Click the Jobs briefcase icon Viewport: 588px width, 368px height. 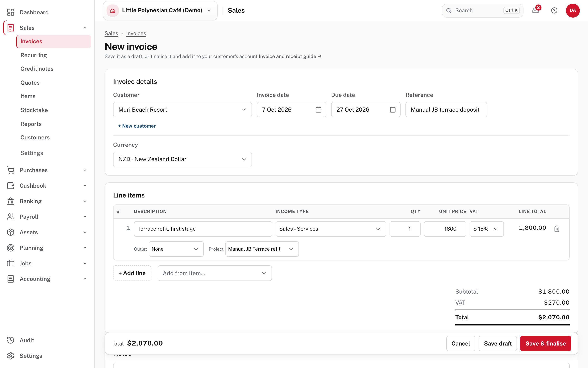(x=11, y=263)
